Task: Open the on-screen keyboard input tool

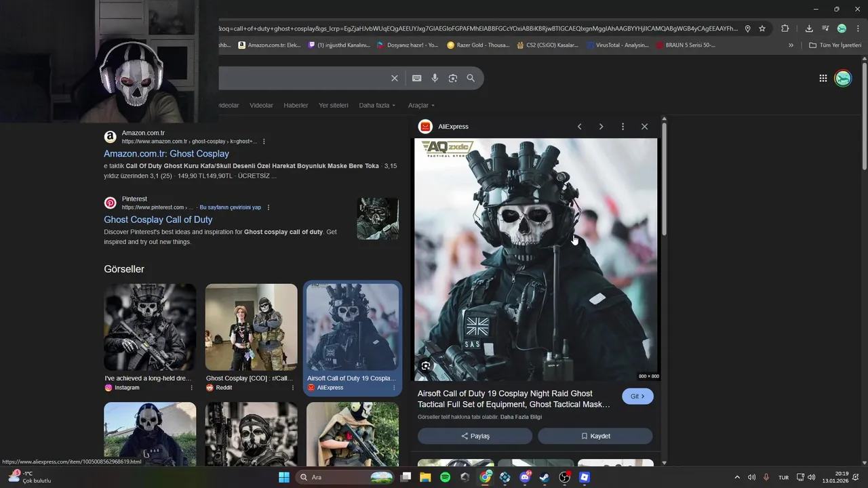Action: click(416, 78)
